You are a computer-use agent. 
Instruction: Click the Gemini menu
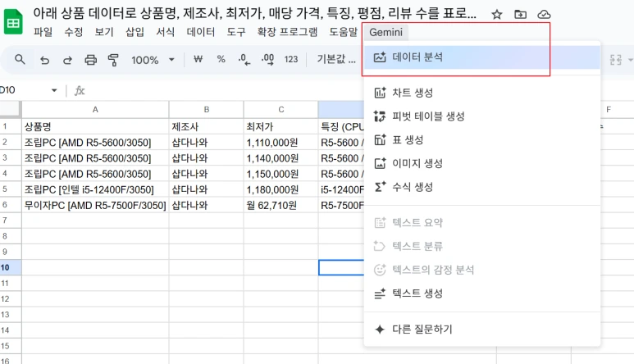pos(385,32)
